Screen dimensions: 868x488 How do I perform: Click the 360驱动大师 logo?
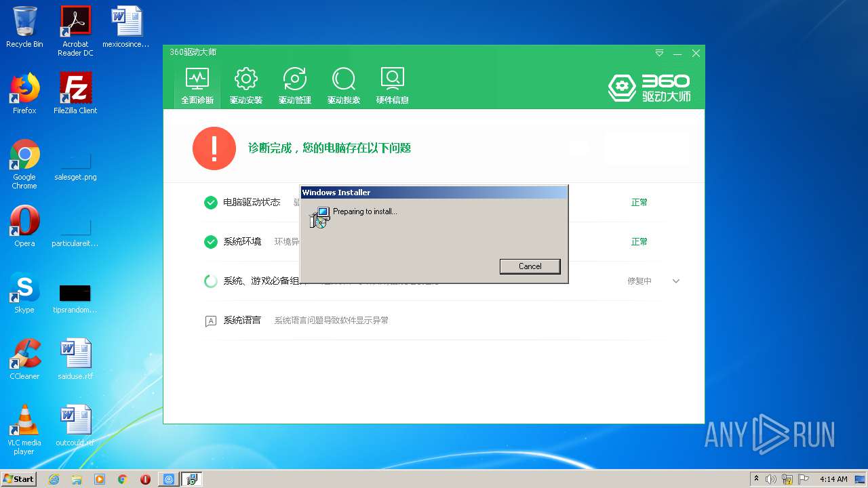coord(649,87)
